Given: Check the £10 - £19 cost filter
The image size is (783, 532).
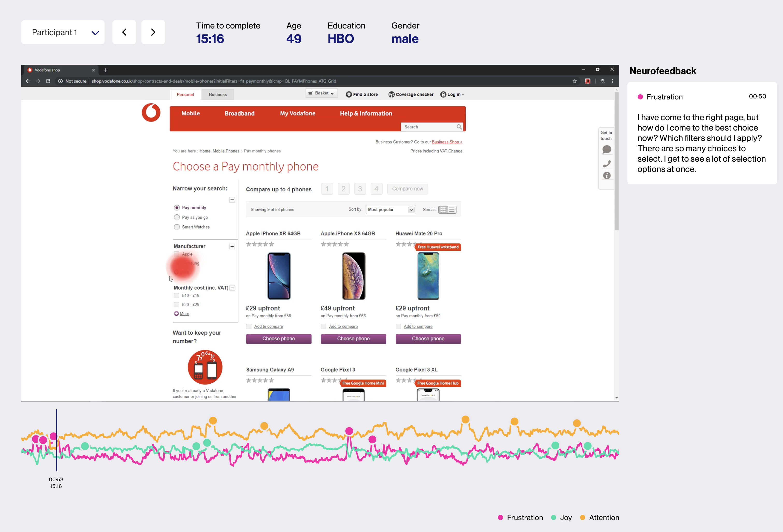Looking at the screenshot, I should point(176,296).
